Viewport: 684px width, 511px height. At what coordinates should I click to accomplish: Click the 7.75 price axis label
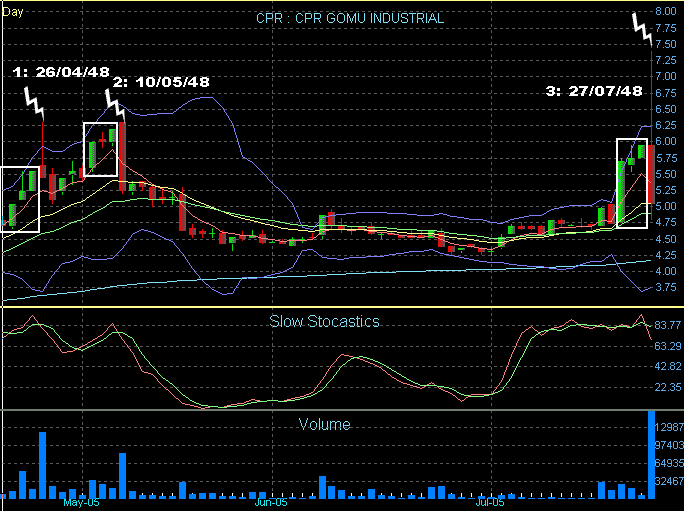coord(666,28)
